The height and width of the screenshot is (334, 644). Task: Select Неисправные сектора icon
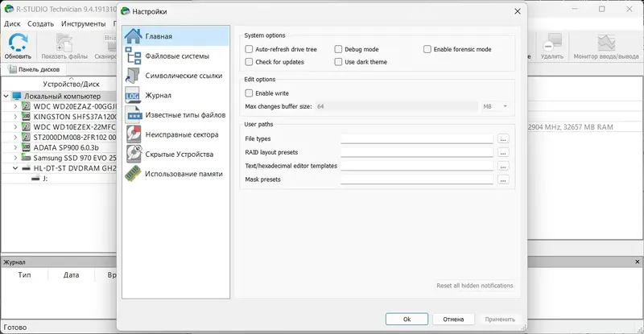click(134, 134)
